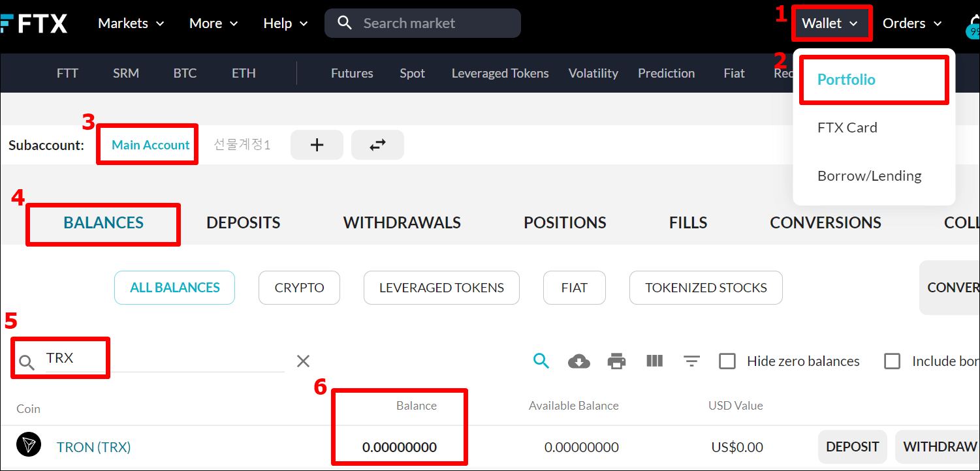Screen dimensions: 980x471
Task: Sort by Available Balance column header
Action: 574,406
